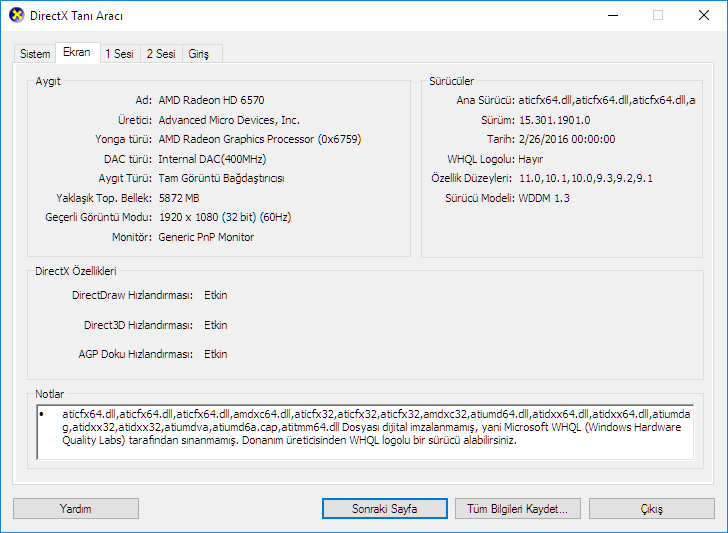Viewport: 728px width, 533px height.
Task: Click Direct3D Hızlandırması Etkin status
Action: point(215,325)
